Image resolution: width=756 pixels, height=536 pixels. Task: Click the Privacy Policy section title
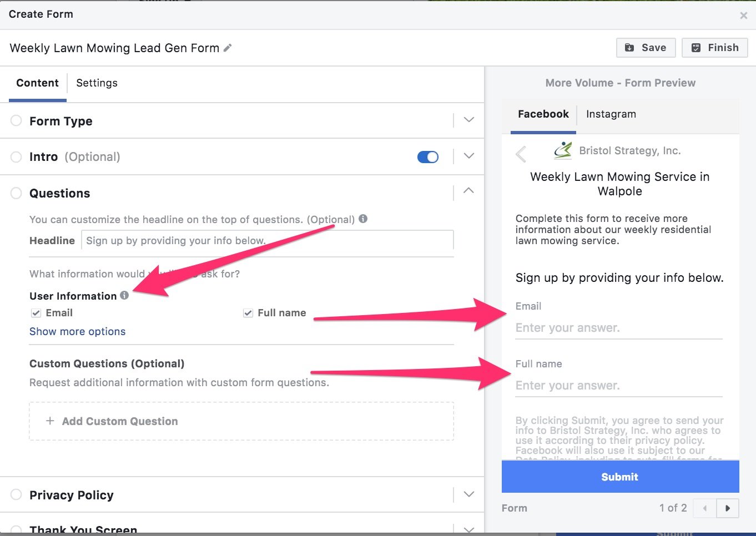[x=72, y=495]
